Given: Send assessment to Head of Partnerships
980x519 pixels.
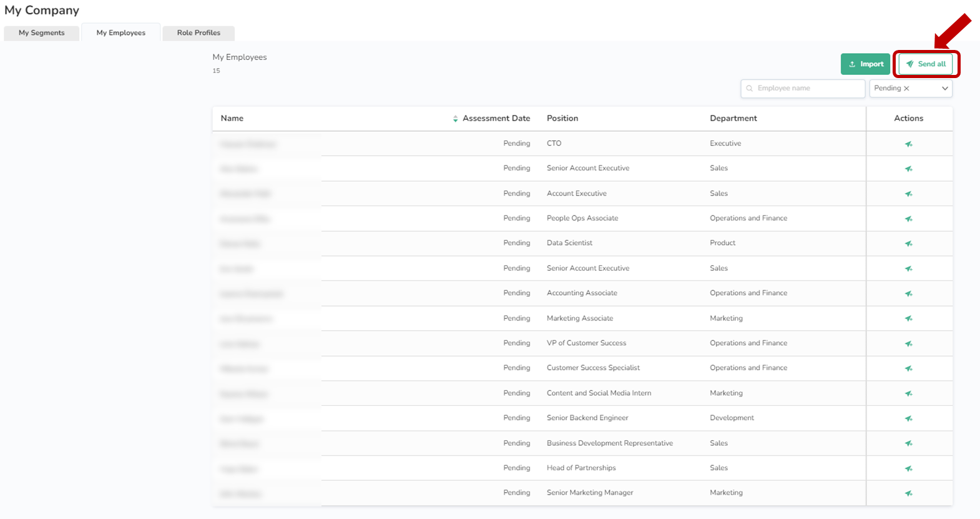Looking at the screenshot, I should pos(908,468).
